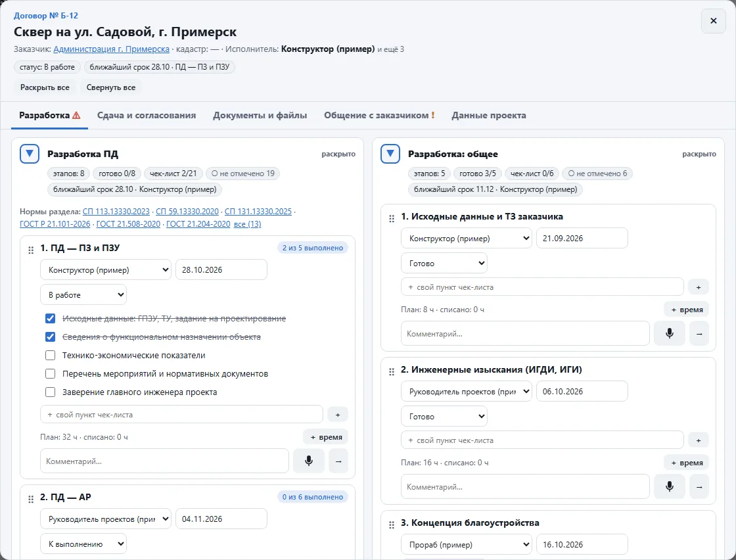Click the deadline field 21.09.2026
The width and height of the screenshot is (736, 560).
582,238
